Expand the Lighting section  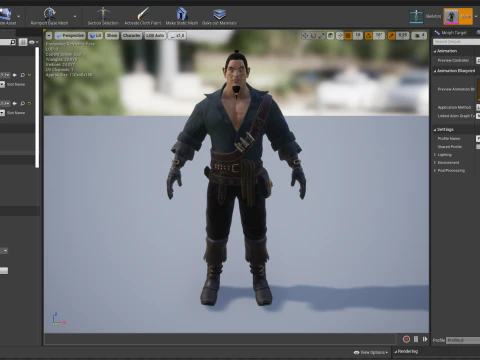pos(435,155)
